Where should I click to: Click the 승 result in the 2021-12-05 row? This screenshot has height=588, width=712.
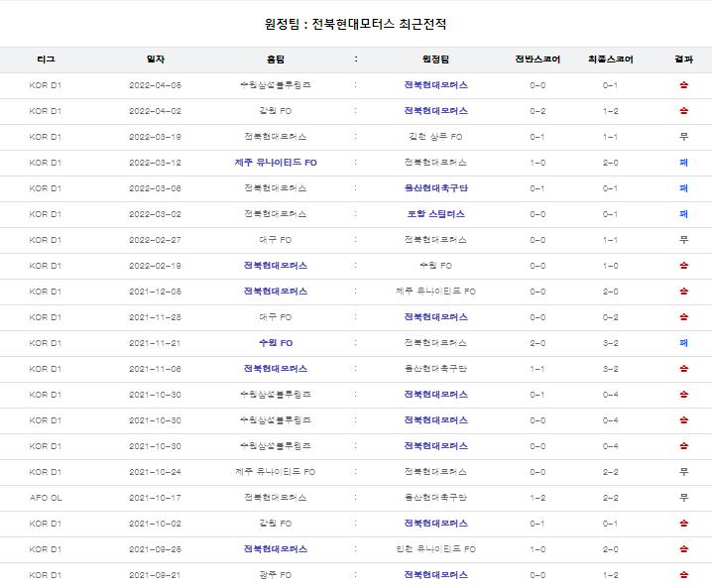[684, 292]
